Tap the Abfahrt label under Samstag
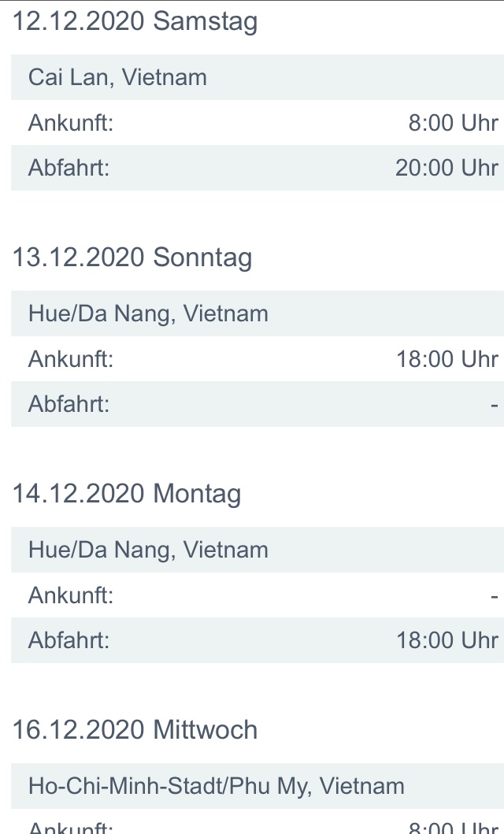The image size is (504, 834). click(69, 168)
